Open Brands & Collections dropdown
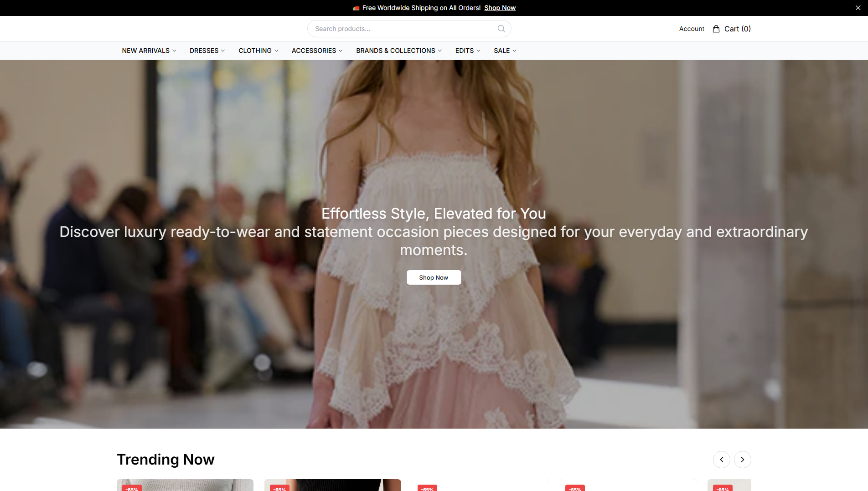Screen dimensions: 868x491 399,51
